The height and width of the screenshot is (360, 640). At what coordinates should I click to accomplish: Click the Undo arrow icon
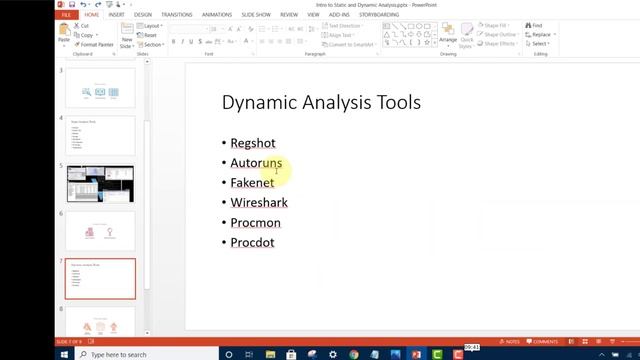click(x=83, y=4)
